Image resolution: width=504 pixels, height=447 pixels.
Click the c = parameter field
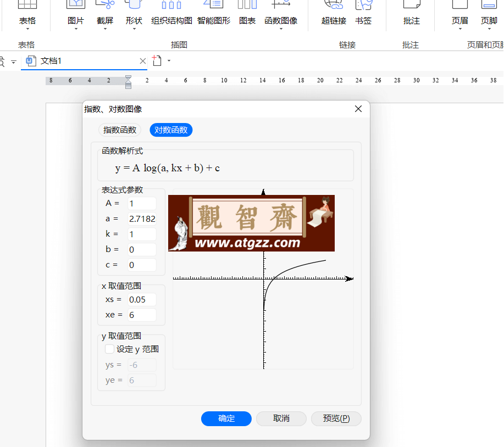click(142, 265)
